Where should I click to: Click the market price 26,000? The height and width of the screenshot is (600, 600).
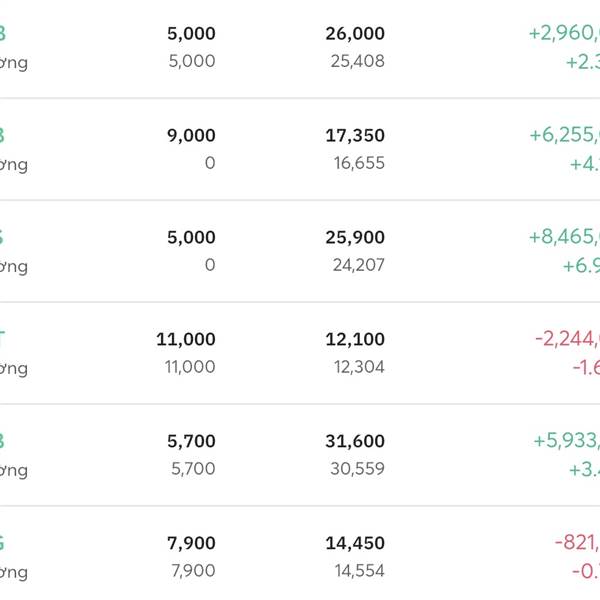pyautogui.click(x=355, y=34)
